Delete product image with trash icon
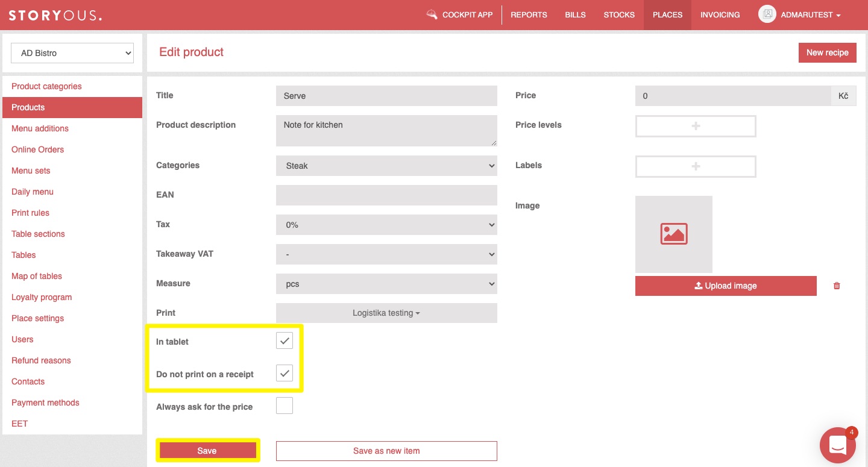The image size is (868, 467). tap(837, 286)
